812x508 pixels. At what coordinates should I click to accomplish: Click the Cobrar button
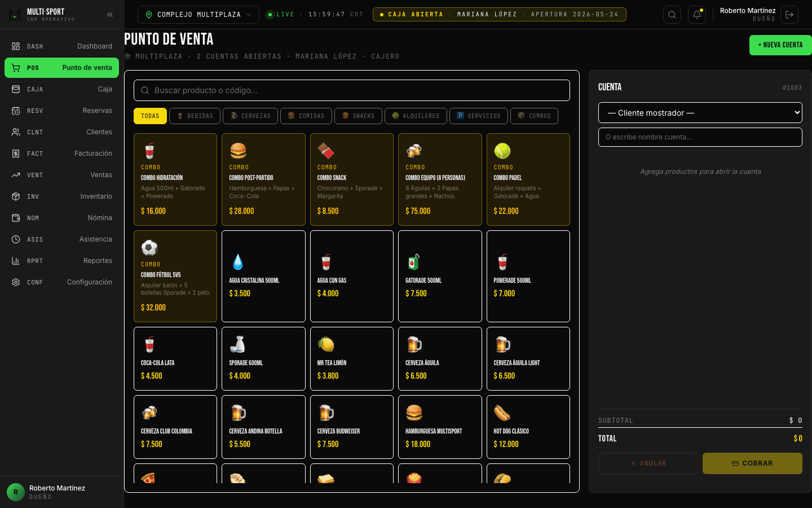[752, 463]
